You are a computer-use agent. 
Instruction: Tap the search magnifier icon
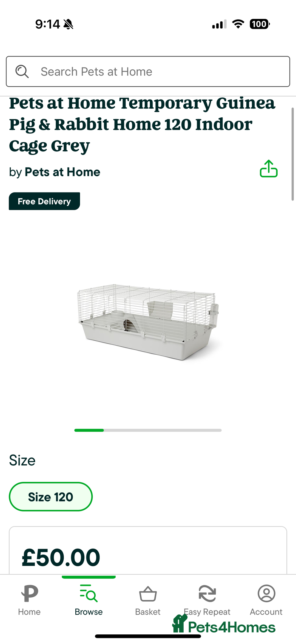click(x=22, y=72)
